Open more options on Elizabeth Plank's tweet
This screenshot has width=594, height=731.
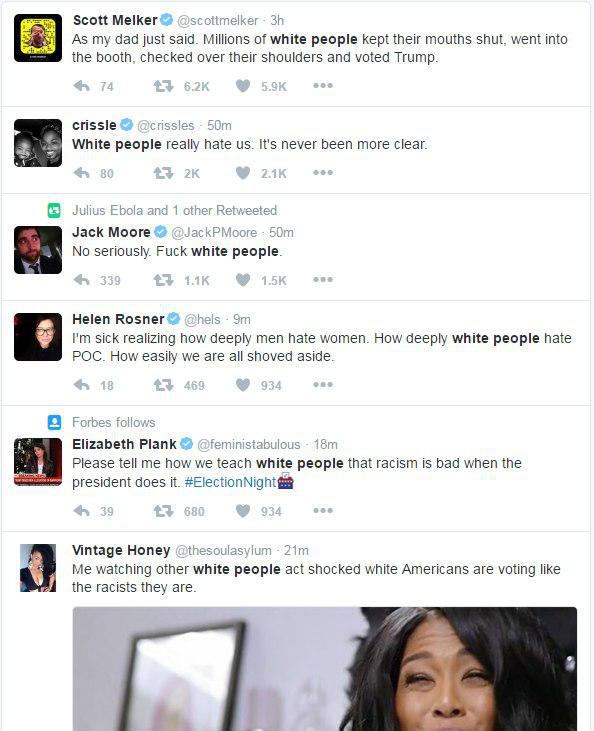click(323, 510)
